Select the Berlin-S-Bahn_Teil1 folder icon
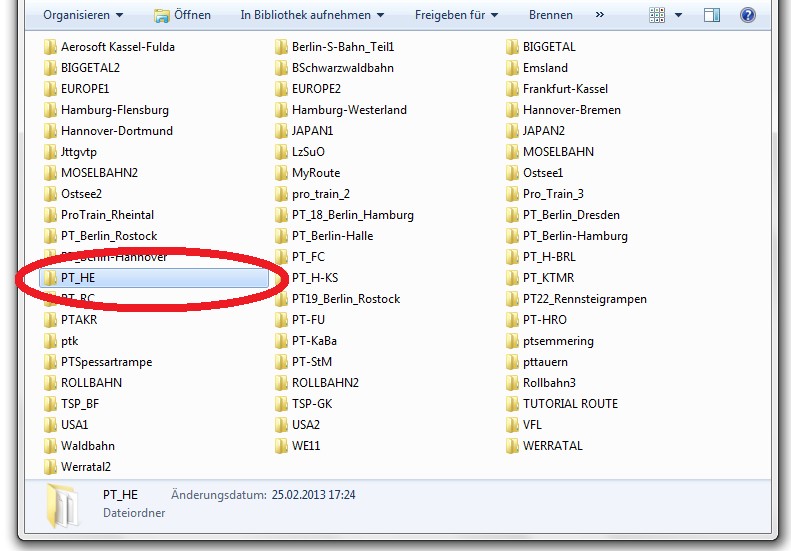The width and height of the screenshot is (791, 552). click(x=283, y=47)
